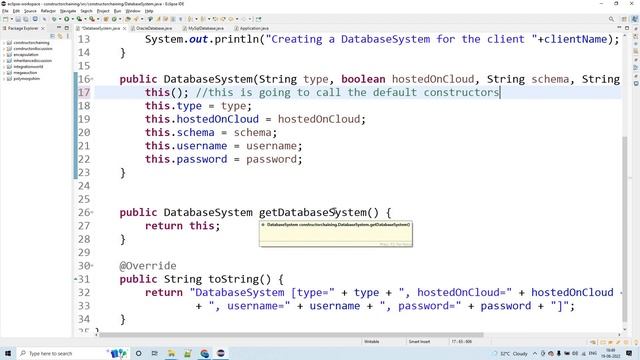Open File Explorer from the taskbar
The image size is (640, 360).
point(171,353)
